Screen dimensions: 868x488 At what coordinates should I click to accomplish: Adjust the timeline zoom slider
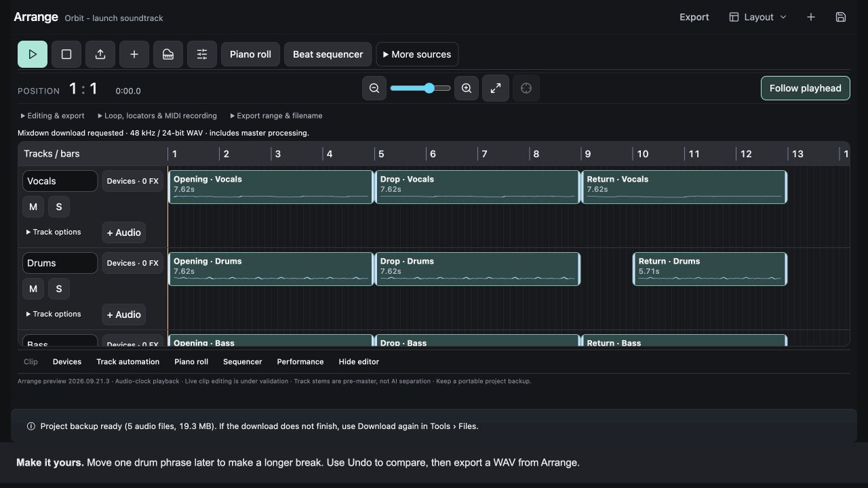coord(420,88)
